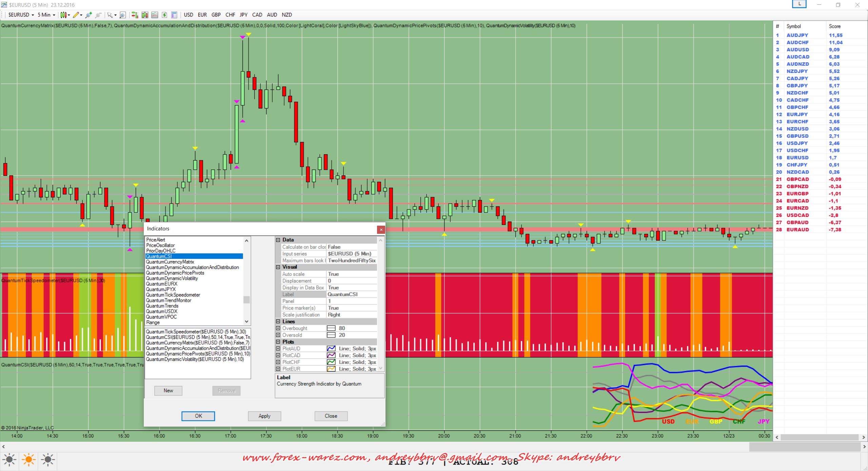Click the candlestick chart style icon
The image size is (868, 471).
point(63,15)
